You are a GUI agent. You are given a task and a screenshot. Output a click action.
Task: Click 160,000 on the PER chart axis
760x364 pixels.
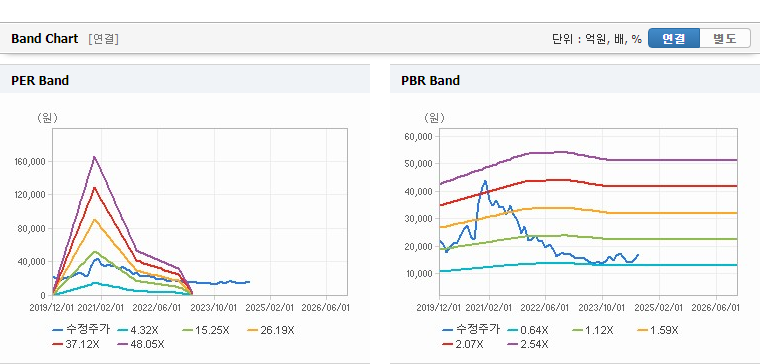31,161
